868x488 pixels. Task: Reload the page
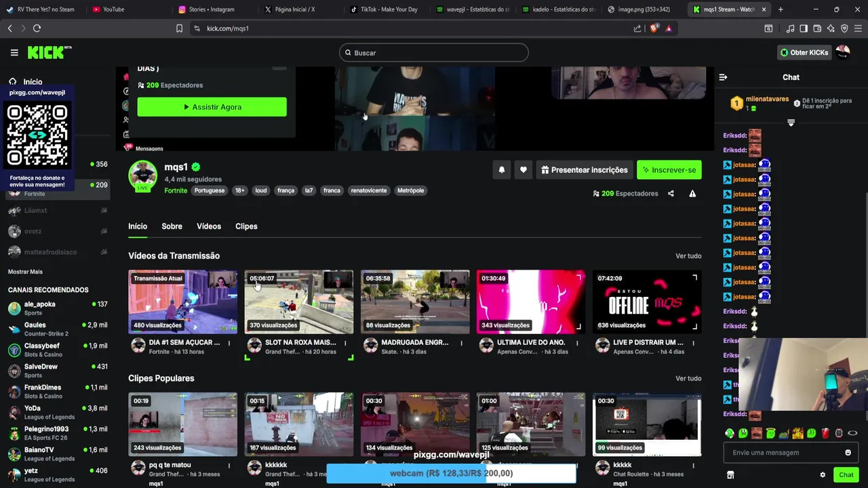point(37,28)
